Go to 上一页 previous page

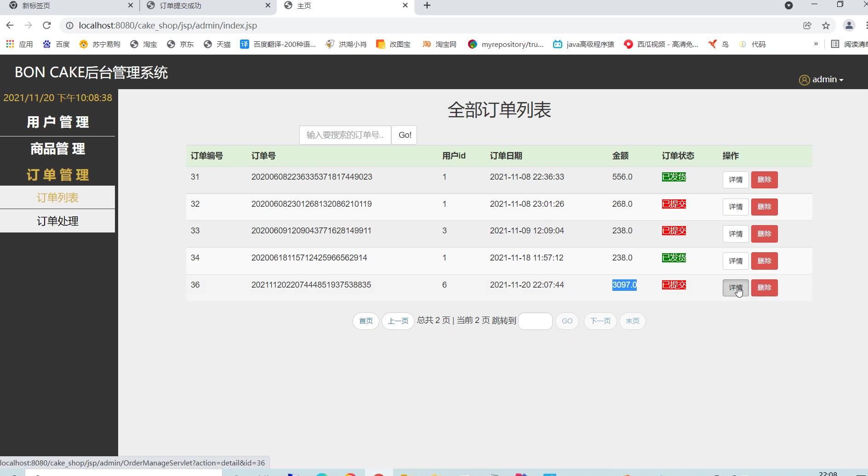(x=398, y=321)
